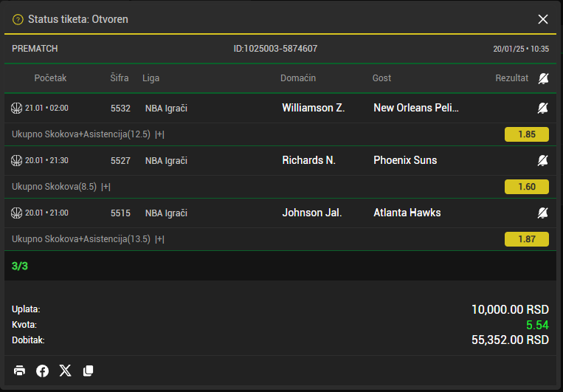Click the ticket ID 1025003-5874607
This screenshot has width=563, height=392.
(x=275, y=49)
